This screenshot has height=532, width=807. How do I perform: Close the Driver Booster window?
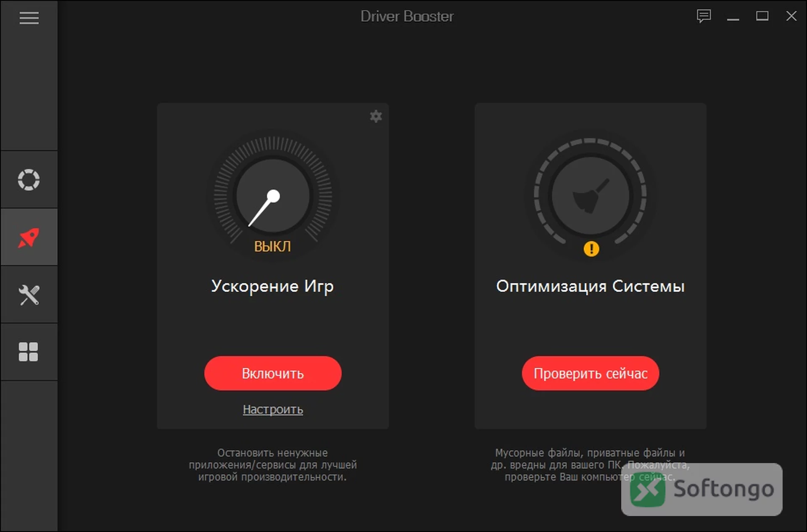tap(791, 16)
